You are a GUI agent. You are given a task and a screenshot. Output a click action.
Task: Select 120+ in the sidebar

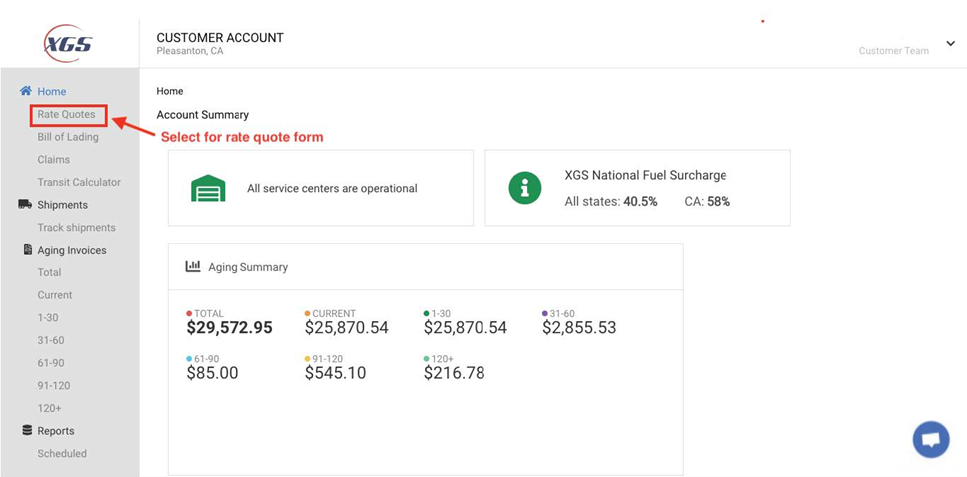click(49, 408)
